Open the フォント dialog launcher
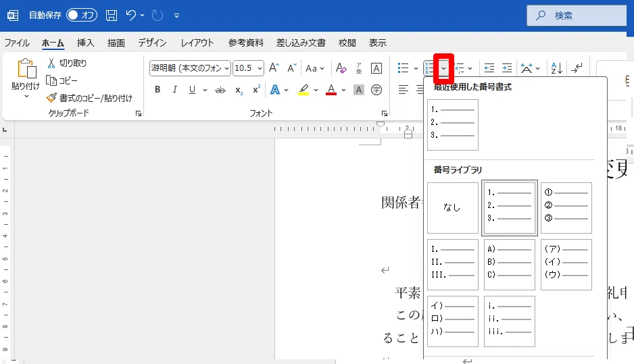The width and height of the screenshot is (634, 364). pos(385,113)
